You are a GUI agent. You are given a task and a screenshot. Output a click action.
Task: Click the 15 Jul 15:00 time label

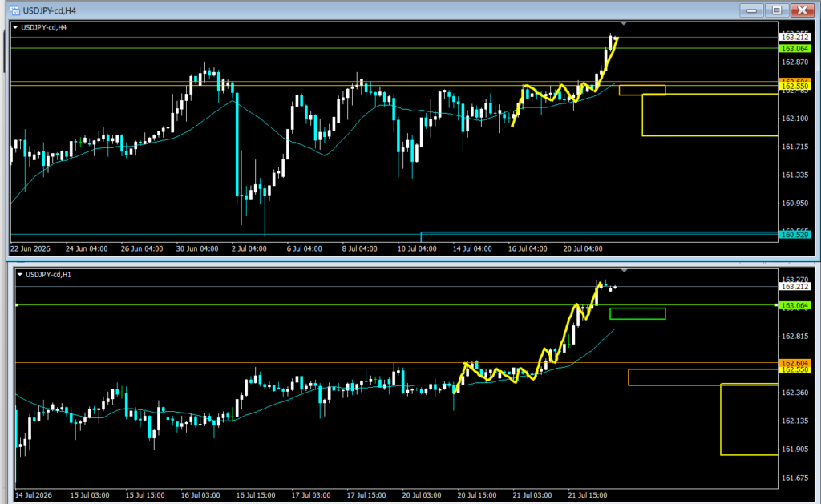click(x=145, y=495)
